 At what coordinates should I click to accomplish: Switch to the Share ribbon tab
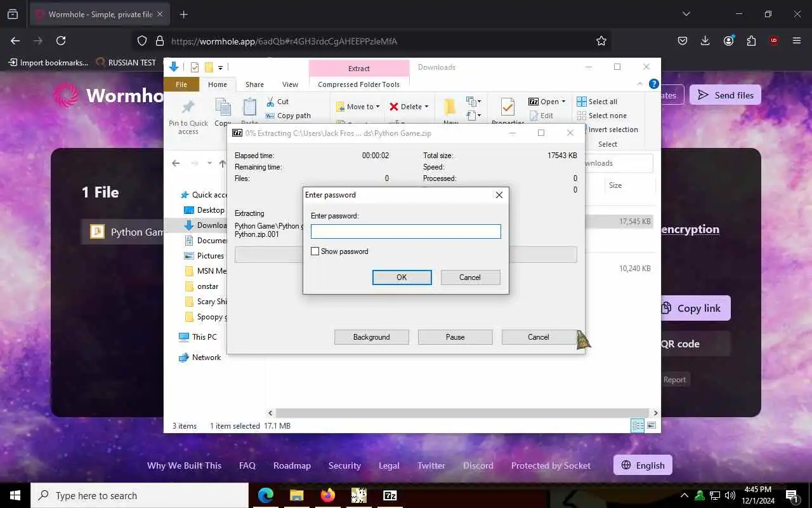tap(254, 84)
